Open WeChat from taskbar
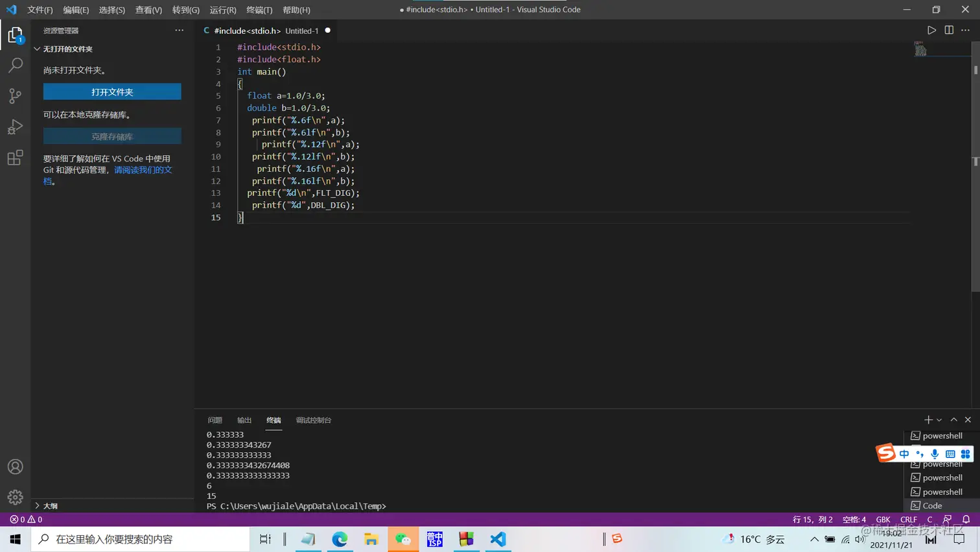Viewport: 980px width, 552px height. 403,539
